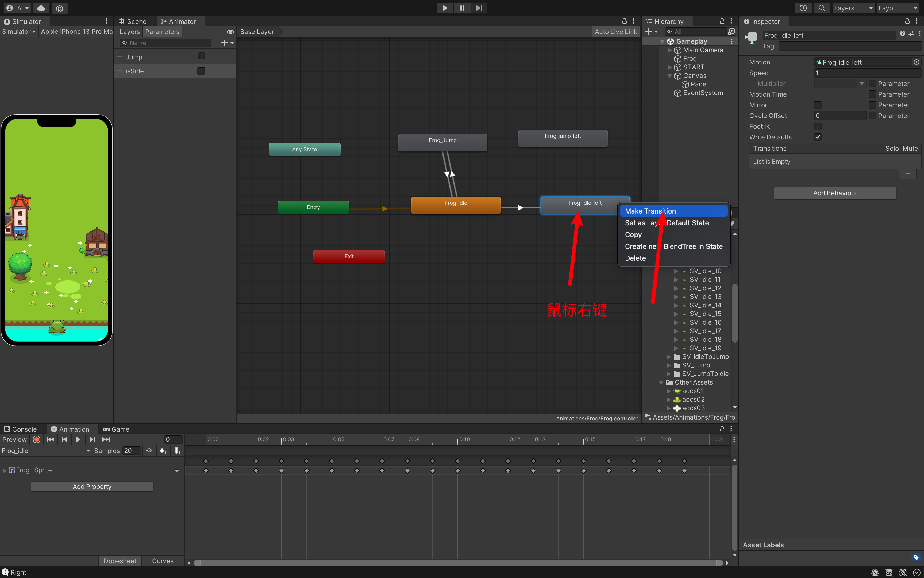This screenshot has width=924, height=578.
Task: Lock the Hierarchy panel
Action: click(x=722, y=21)
